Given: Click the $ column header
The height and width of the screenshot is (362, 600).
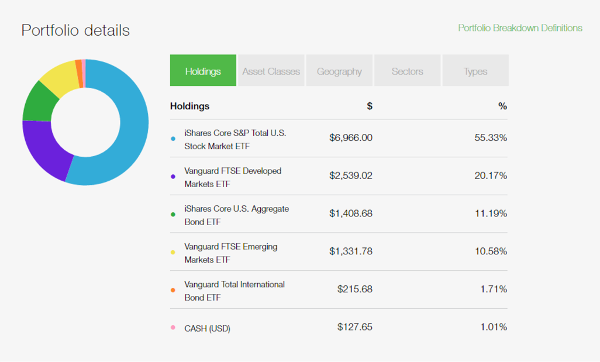Looking at the screenshot, I should pyautogui.click(x=369, y=106).
